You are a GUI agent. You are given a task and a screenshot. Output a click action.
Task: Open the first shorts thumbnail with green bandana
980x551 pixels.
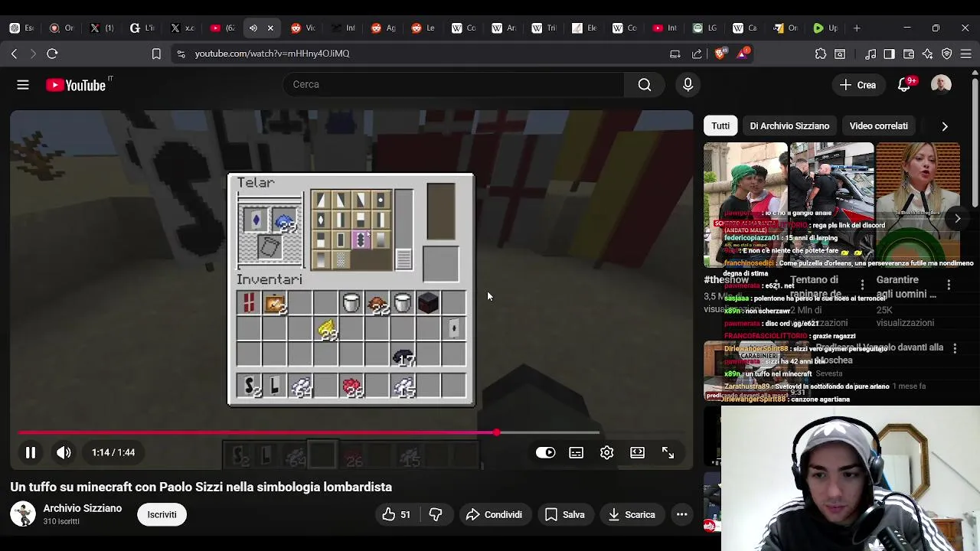[745, 204]
